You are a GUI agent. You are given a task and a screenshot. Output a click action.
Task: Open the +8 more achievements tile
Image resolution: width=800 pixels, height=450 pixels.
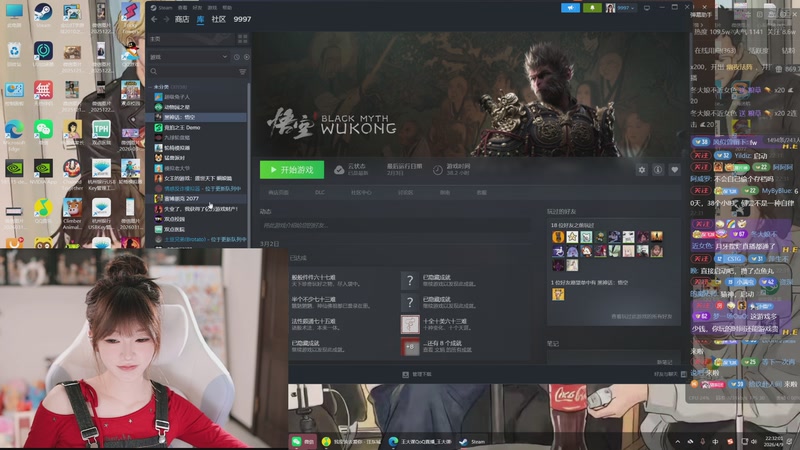pyautogui.click(x=410, y=346)
